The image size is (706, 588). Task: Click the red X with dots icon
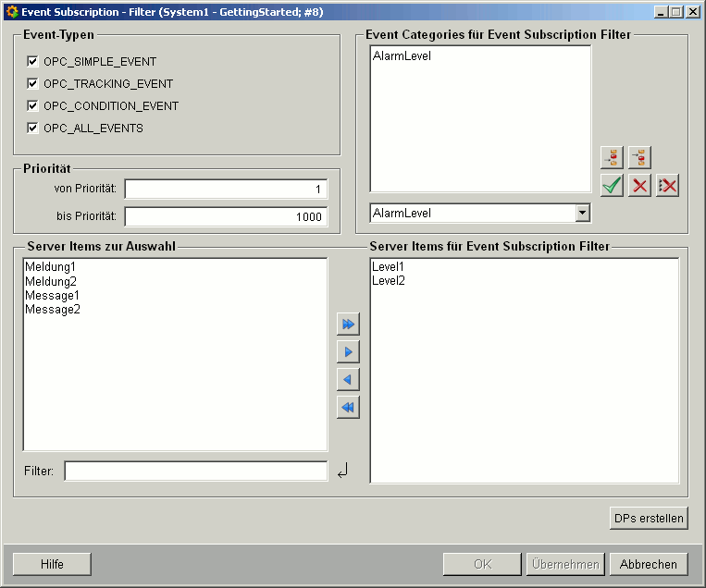[667, 185]
